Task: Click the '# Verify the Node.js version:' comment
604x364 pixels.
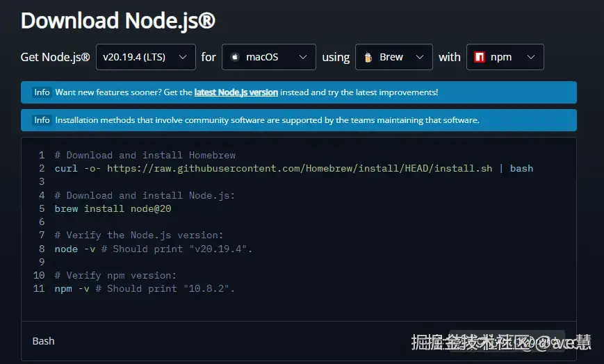Action: (139, 235)
